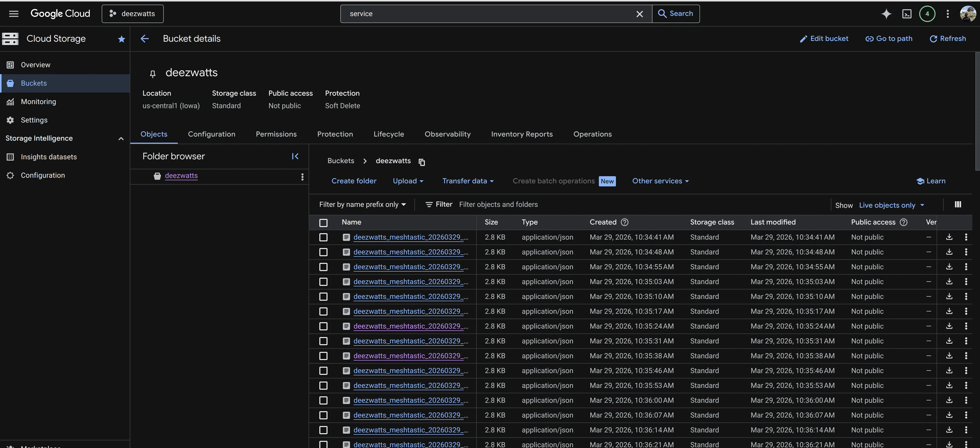The height and width of the screenshot is (448, 980).
Task: Clear the search field with X
Action: 639,14
